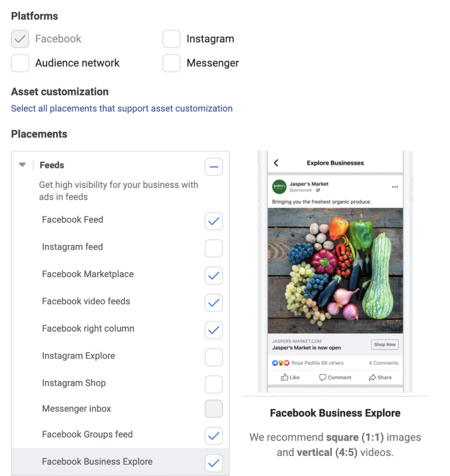Enable the Instagram platform checkbox
This screenshot has width=450, height=476.
click(x=171, y=39)
